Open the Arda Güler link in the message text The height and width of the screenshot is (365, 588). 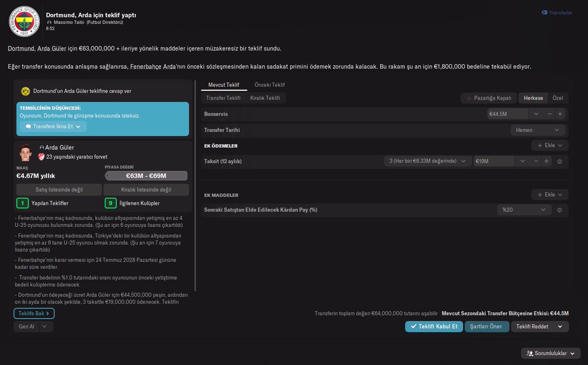click(x=51, y=49)
